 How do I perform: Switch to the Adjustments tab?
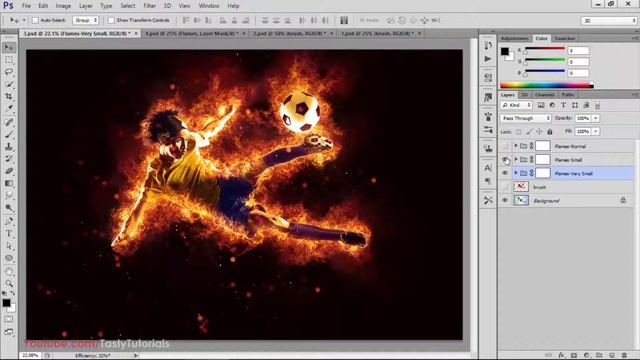tap(514, 38)
